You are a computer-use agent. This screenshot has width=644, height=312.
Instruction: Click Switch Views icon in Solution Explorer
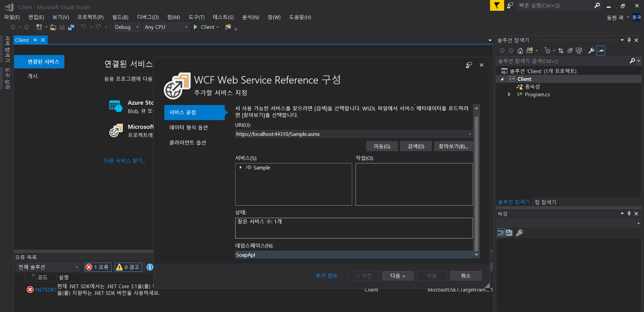530,51
